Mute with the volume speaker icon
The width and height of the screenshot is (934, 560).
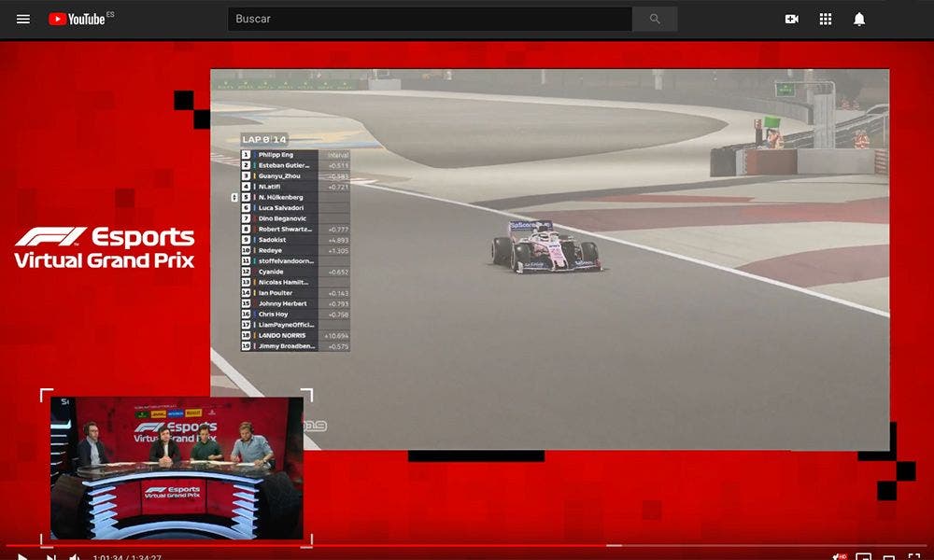[x=75, y=557]
